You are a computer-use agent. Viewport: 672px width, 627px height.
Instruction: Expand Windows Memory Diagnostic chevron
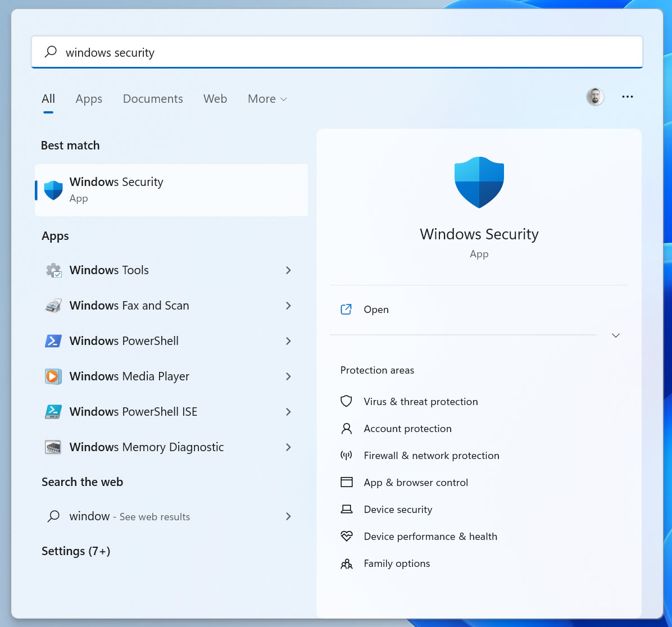coord(288,447)
